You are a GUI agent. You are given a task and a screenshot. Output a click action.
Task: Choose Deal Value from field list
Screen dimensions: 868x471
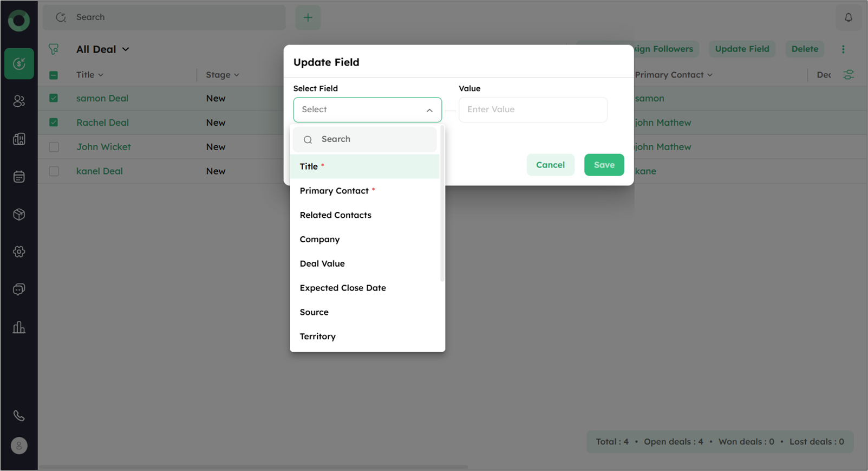pos(322,264)
